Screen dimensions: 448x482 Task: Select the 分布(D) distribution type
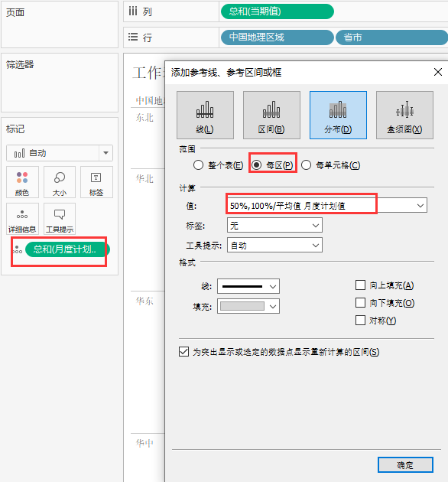coord(338,115)
